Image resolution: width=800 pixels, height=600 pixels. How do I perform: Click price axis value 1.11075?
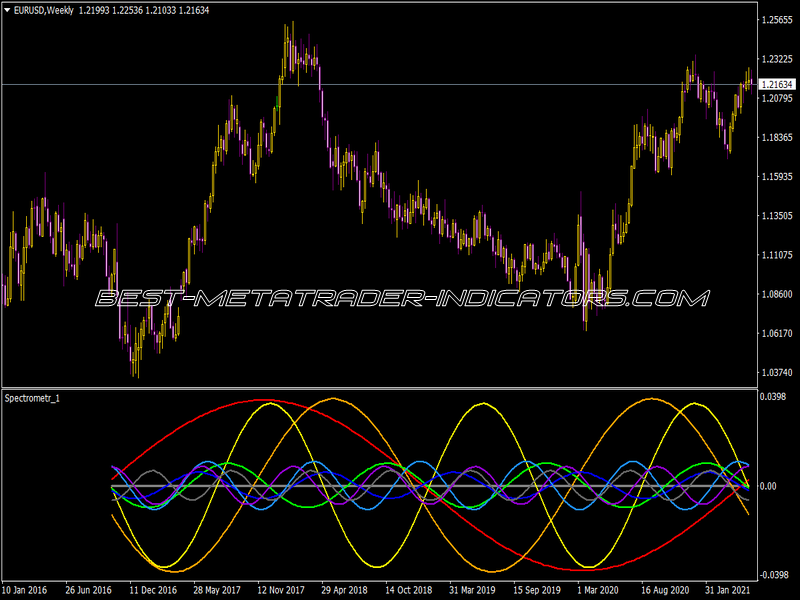coord(777,255)
